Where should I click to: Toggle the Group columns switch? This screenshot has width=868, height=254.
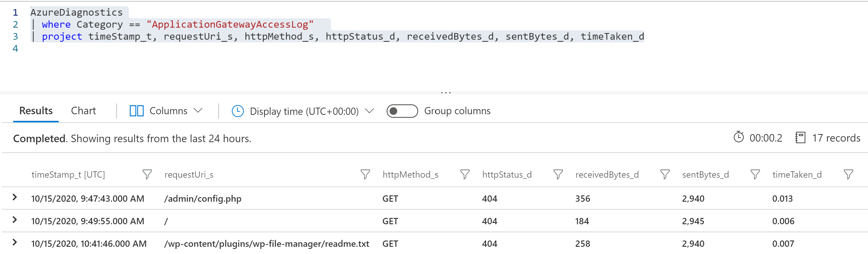pos(402,111)
